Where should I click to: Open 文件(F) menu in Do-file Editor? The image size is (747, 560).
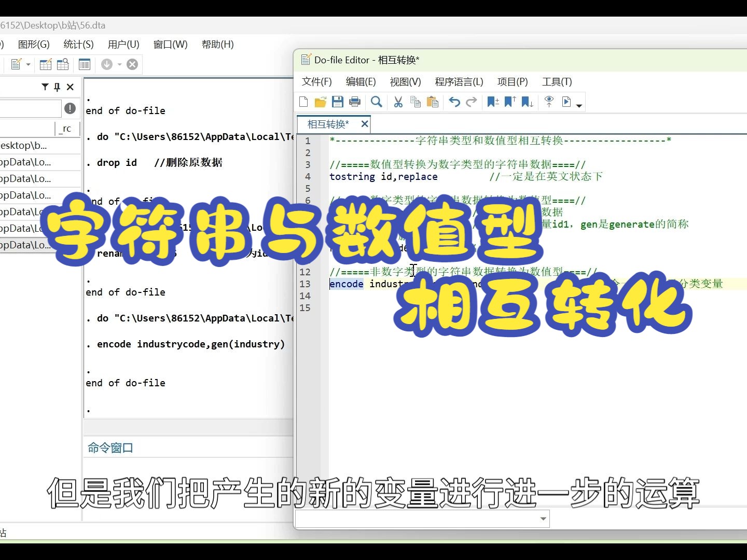[316, 81]
